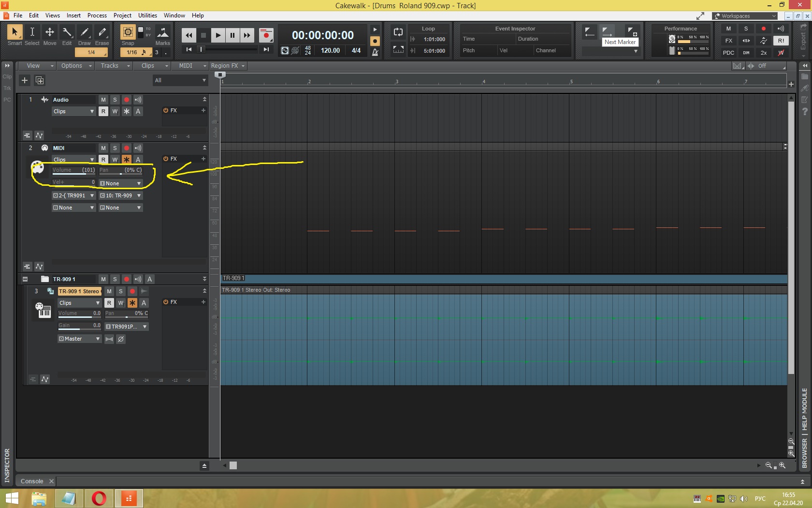Open the Tracks menu in Track view

point(113,66)
